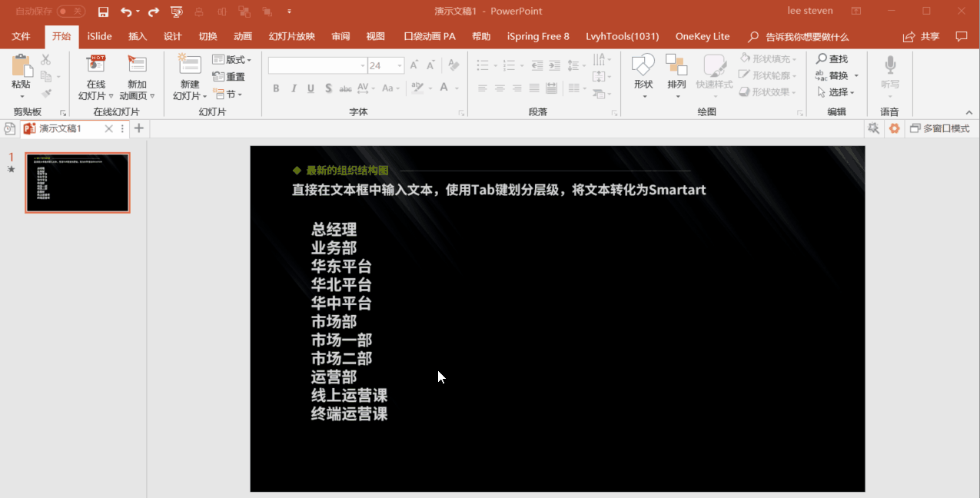980x498 pixels.
Task: Click the Format Painter brush icon
Action: point(46,93)
